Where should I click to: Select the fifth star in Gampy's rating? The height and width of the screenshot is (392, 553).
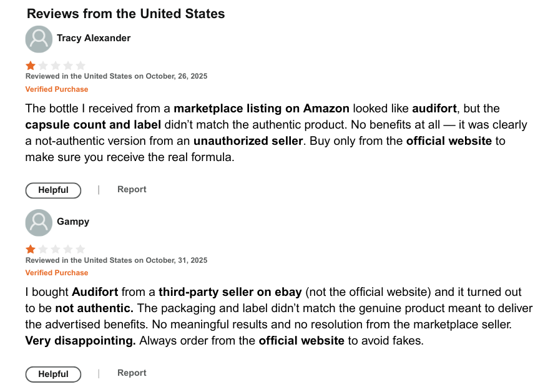pyautogui.click(x=80, y=249)
